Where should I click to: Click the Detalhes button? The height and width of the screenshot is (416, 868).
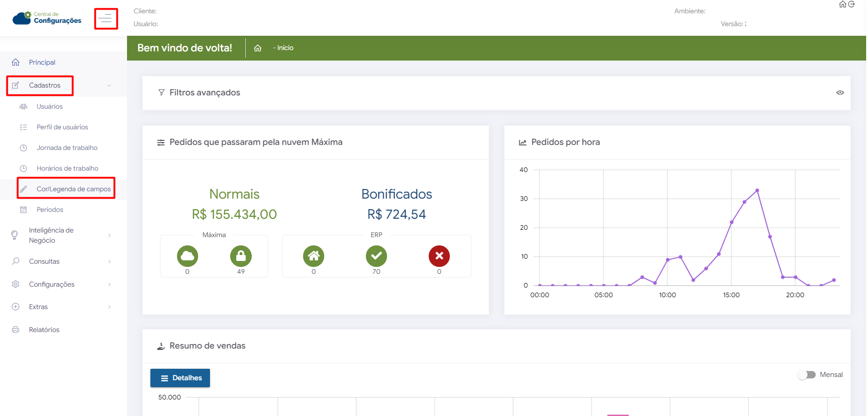coord(180,378)
